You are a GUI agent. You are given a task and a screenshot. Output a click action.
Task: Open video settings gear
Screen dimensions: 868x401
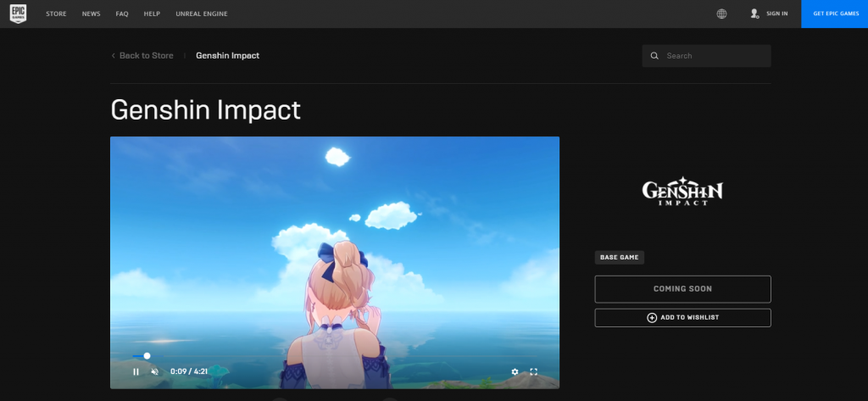pyautogui.click(x=515, y=371)
